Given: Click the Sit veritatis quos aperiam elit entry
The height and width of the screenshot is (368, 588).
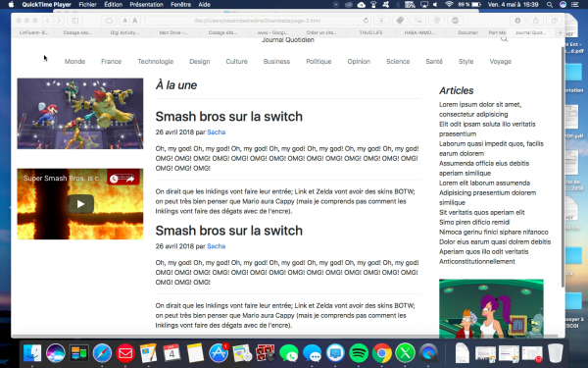Looking at the screenshot, I should 482,212.
